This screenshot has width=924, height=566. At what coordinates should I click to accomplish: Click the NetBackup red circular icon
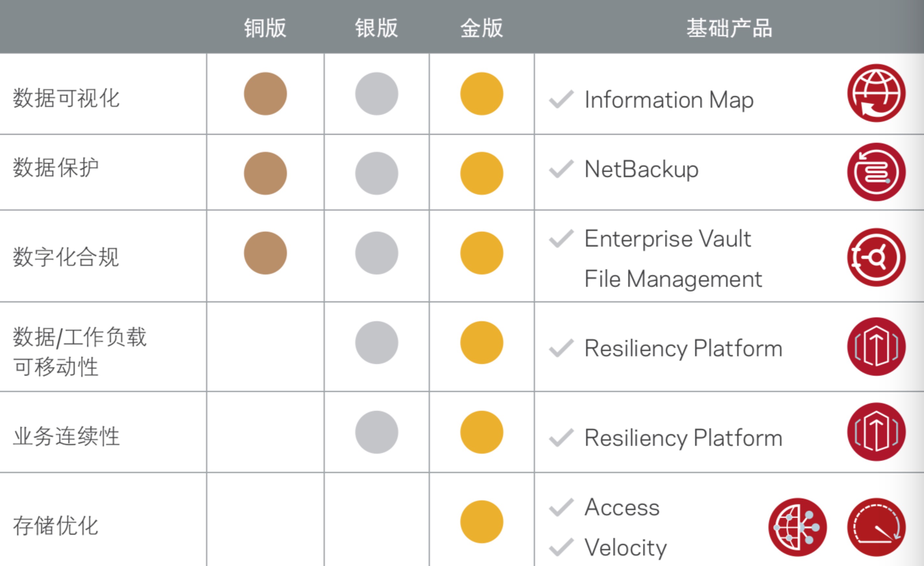(876, 172)
